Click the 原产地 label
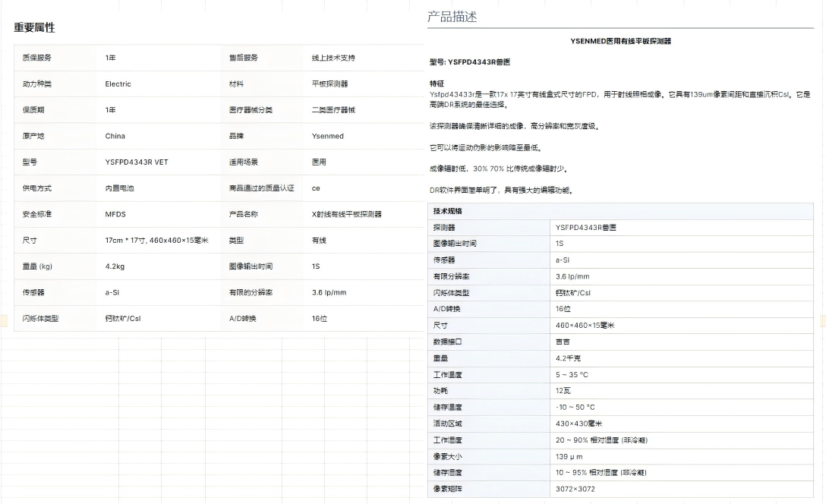Screen dimensions: 826x504 pyautogui.click(x=33, y=136)
